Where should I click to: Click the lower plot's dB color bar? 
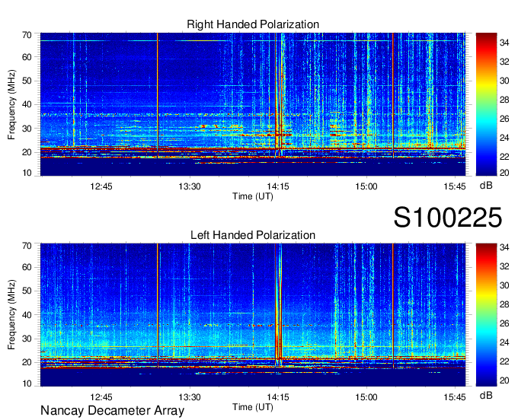(486, 315)
